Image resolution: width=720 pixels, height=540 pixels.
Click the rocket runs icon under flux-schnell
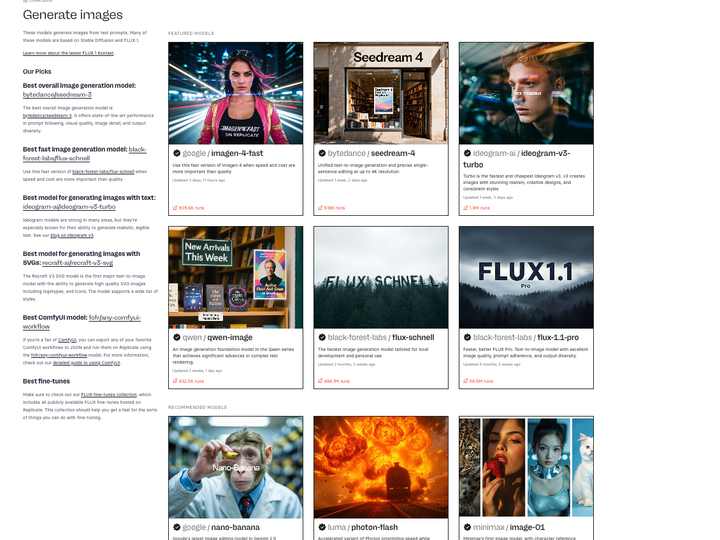[x=321, y=381]
